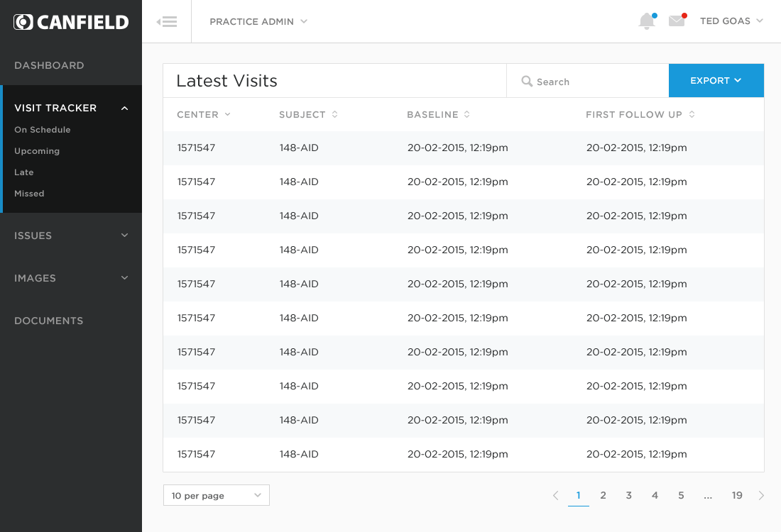Viewport: 781px width, 532px height.
Task: Click the sidebar collapse hamburger icon
Action: (x=167, y=21)
